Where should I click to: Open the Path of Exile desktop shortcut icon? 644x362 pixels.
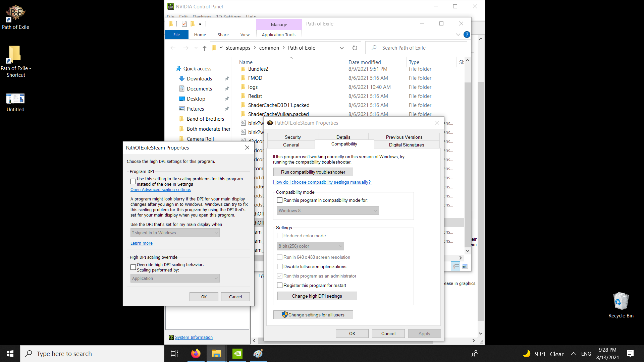(15, 17)
